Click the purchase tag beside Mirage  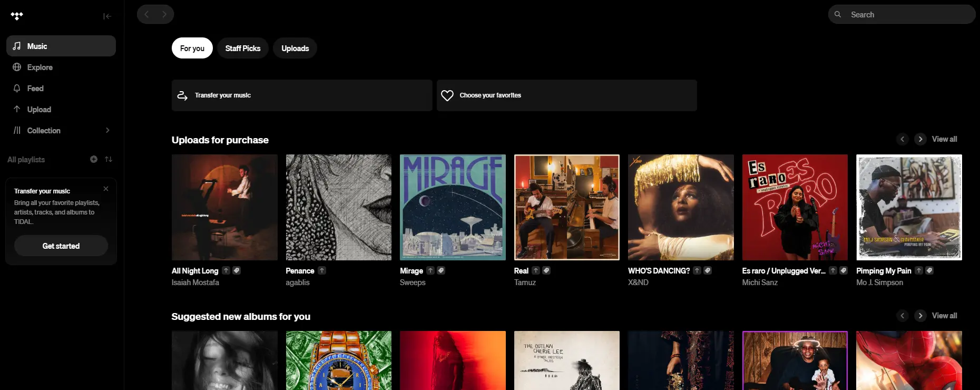(x=441, y=270)
